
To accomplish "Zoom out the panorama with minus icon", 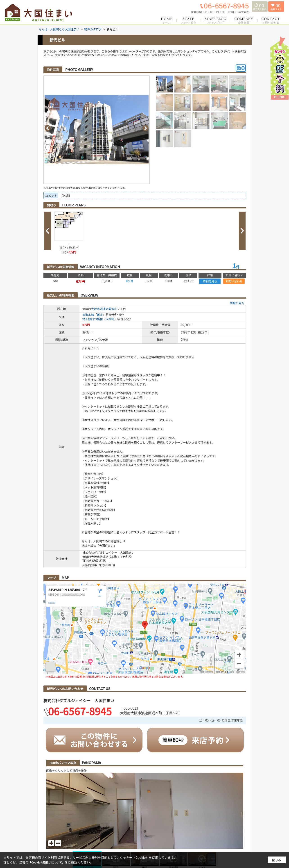I will (58, 843).
